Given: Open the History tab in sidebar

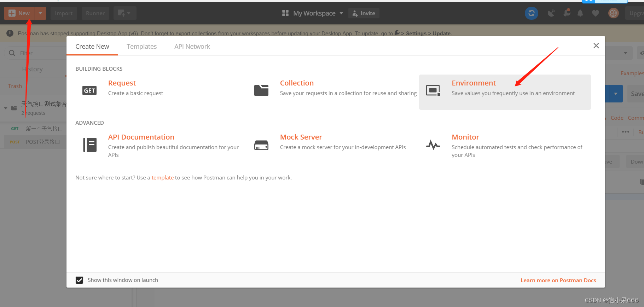Looking at the screenshot, I should [x=33, y=69].
